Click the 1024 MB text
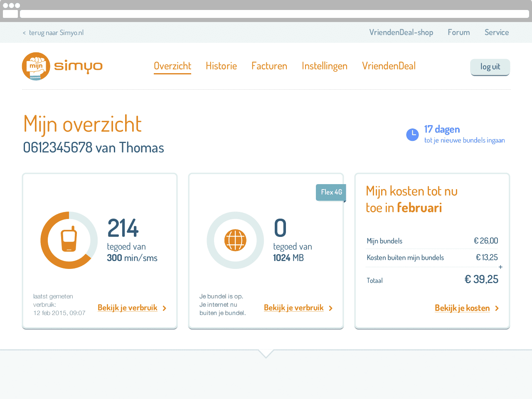Image resolution: width=532 pixels, height=399 pixels. click(x=288, y=258)
